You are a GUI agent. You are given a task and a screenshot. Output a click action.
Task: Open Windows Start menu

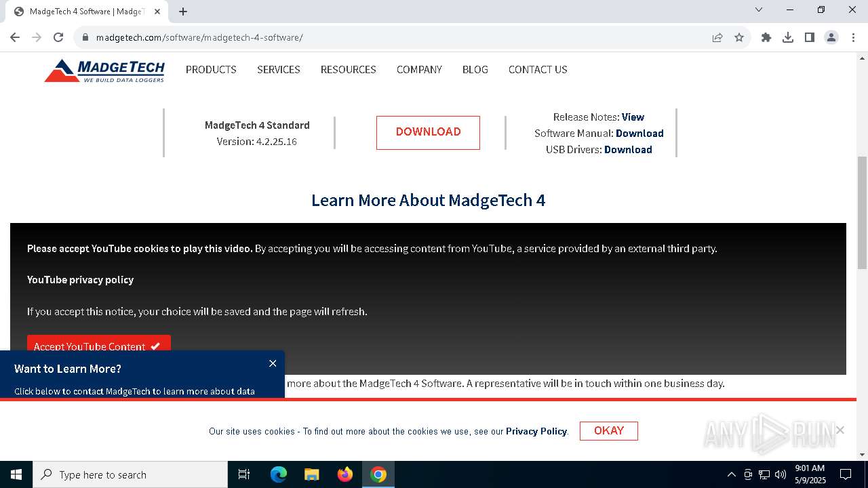pyautogui.click(x=16, y=474)
